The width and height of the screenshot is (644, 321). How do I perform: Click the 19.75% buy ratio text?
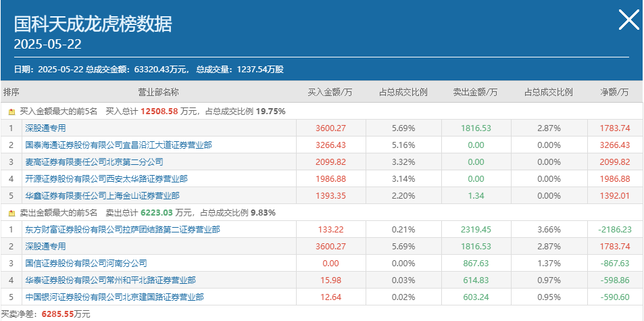(270, 112)
